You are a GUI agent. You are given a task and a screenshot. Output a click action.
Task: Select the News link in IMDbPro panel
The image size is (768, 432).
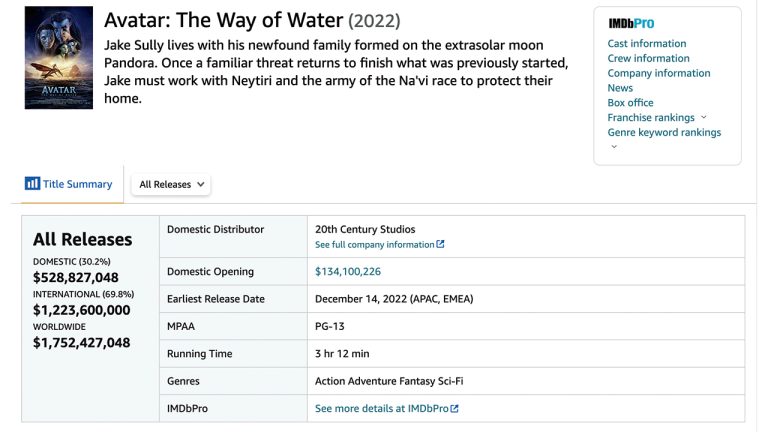tap(620, 88)
